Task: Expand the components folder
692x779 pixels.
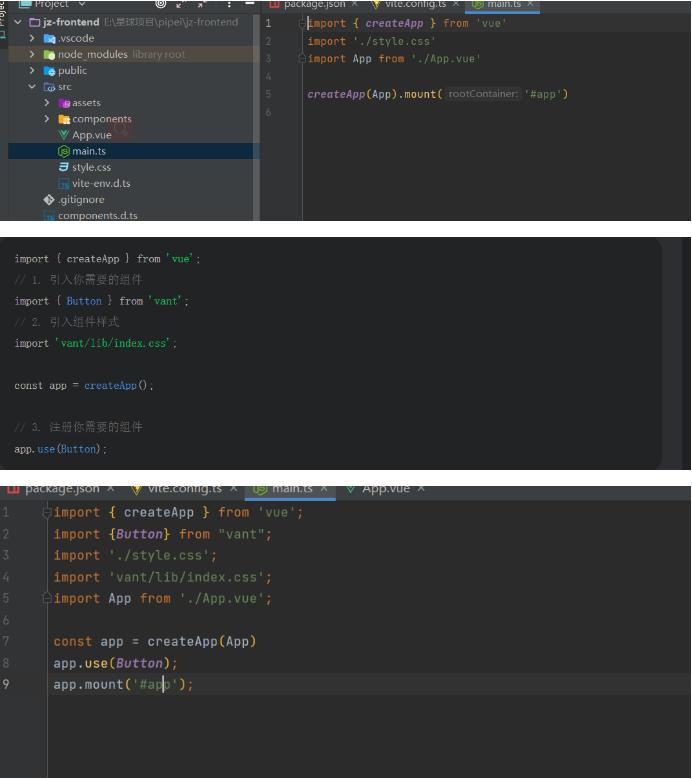Action: pos(47,119)
